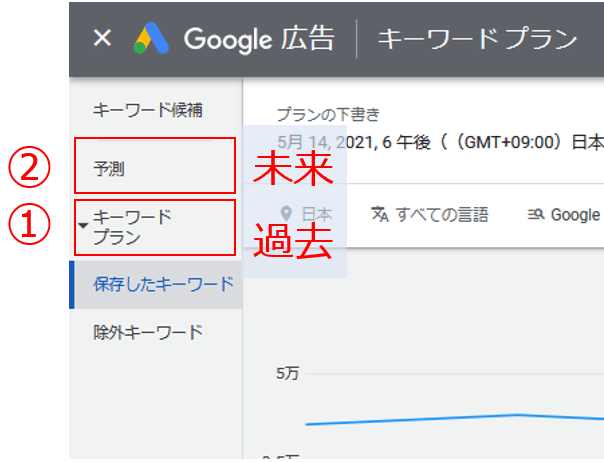The height and width of the screenshot is (462, 604).
Task: Change the 日本 location setting
Action: 316,214
